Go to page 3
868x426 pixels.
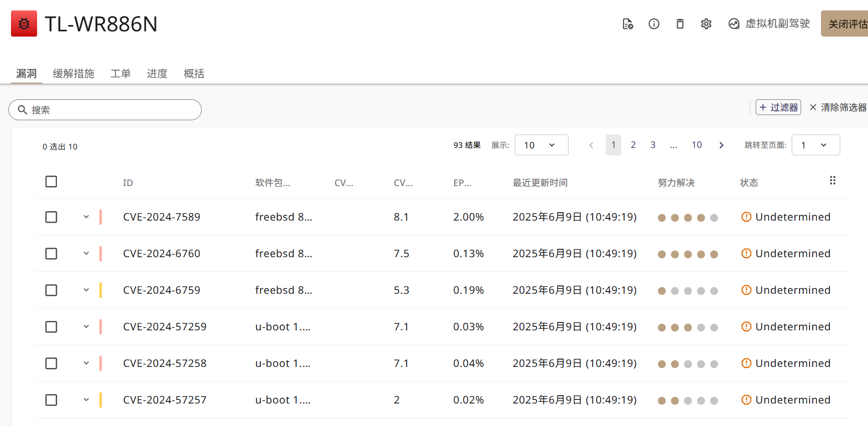point(653,145)
